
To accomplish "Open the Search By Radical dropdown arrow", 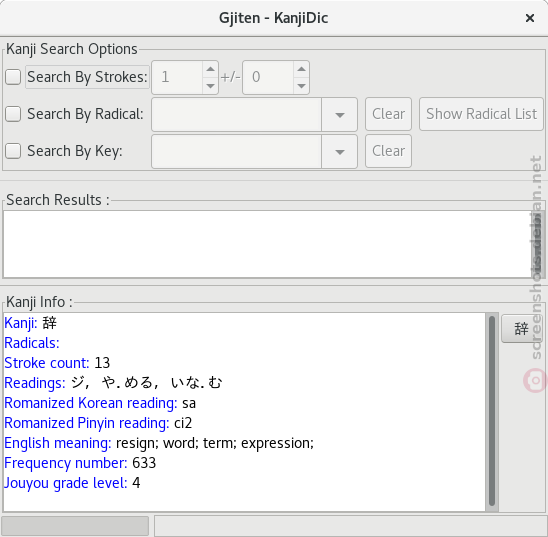I will [339, 115].
